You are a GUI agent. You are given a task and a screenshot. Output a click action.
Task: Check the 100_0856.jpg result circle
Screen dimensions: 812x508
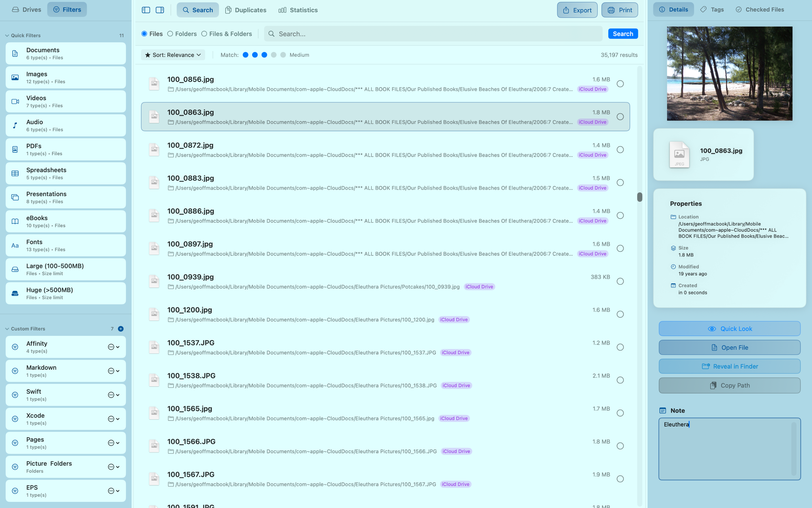[x=620, y=84]
